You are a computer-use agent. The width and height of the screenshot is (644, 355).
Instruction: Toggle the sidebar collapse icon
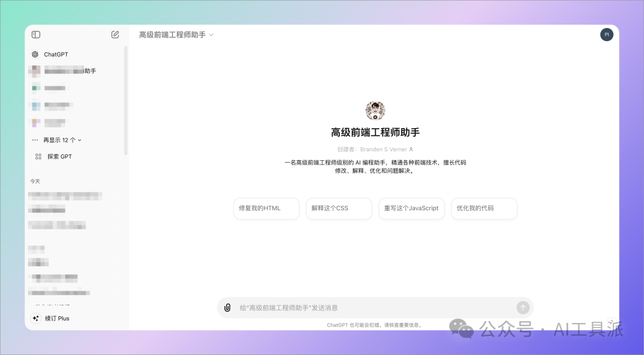pyautogui.click(x=36, y=35)
